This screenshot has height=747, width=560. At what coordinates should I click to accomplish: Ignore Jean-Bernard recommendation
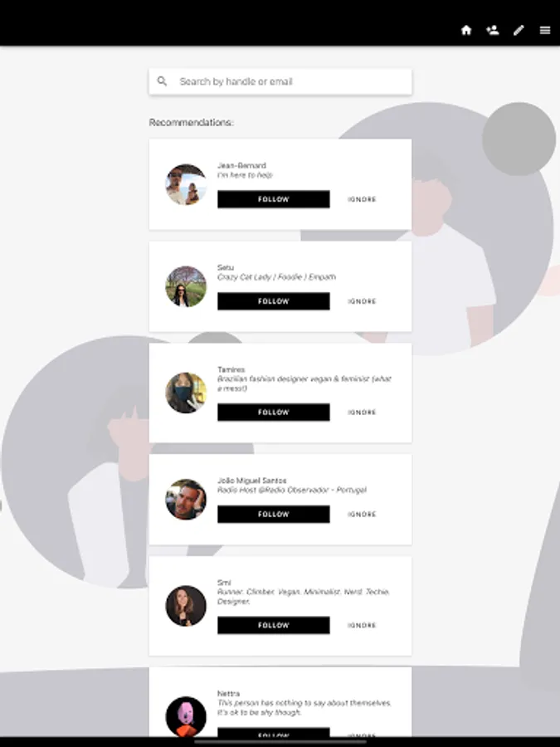pos(362,199)
